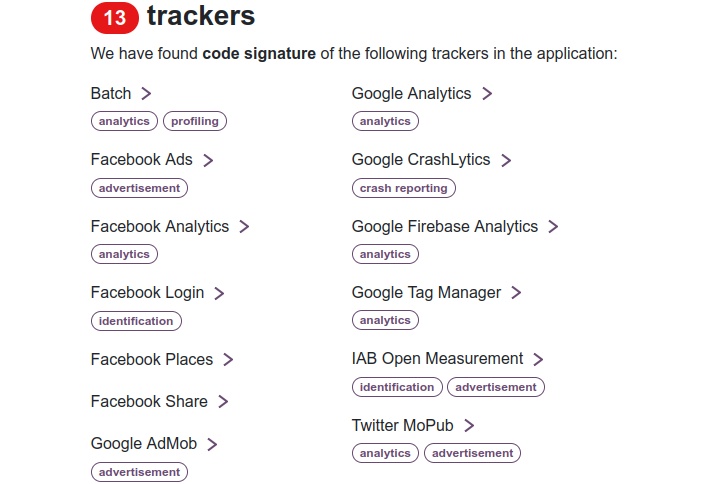This screenshot has height=484, width=708.
Task: Select the identification tag under Facebook Login
Action: pyautogui.click(x=136, y=321)
